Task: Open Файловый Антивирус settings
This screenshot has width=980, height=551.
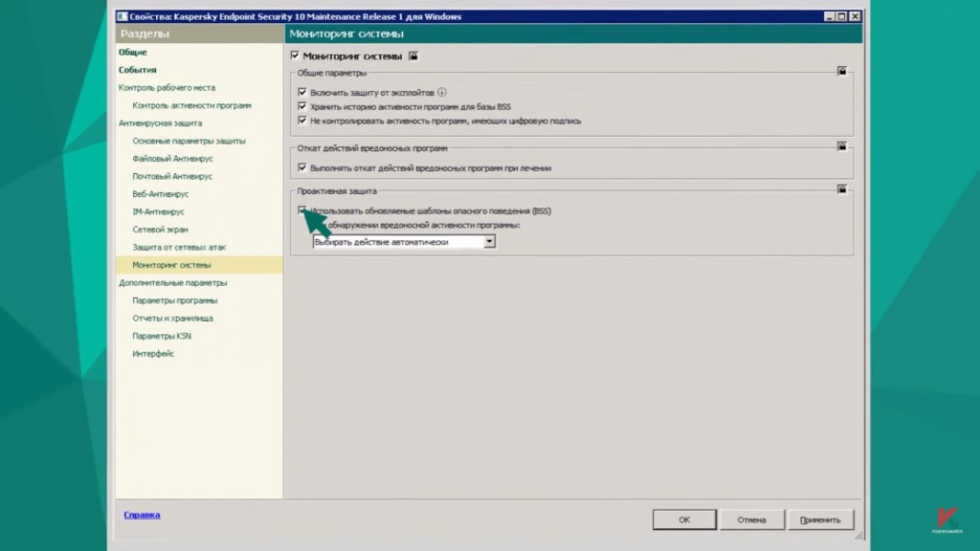Action: point(172,159)
